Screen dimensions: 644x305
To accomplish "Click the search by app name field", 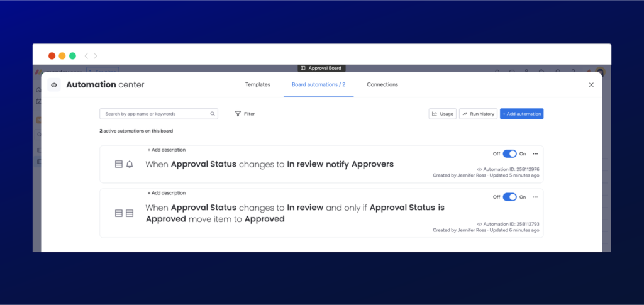I will [158, 114].
